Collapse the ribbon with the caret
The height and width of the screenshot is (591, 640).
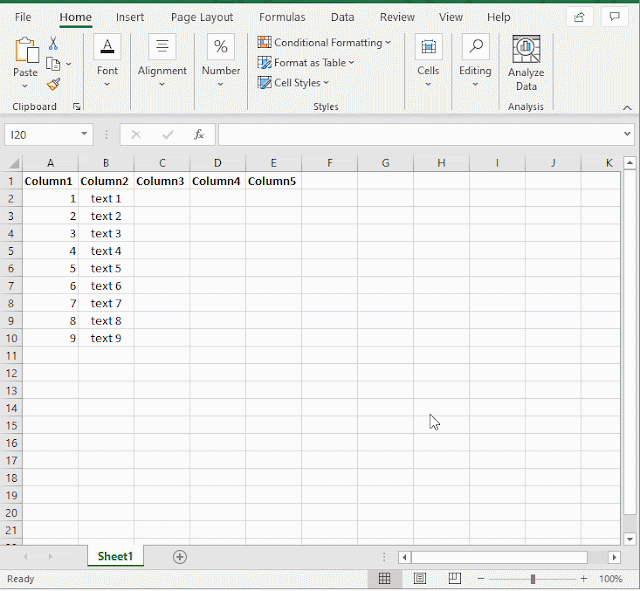pyautogui.click(x=627, y=108)
